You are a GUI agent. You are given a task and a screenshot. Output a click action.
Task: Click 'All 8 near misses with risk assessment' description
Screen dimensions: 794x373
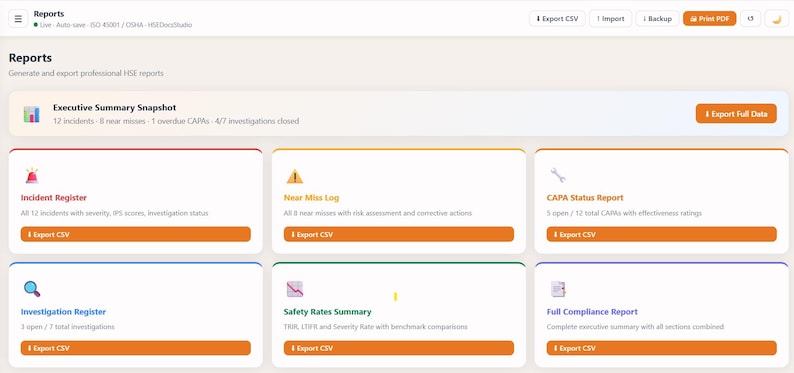point(378,213)
